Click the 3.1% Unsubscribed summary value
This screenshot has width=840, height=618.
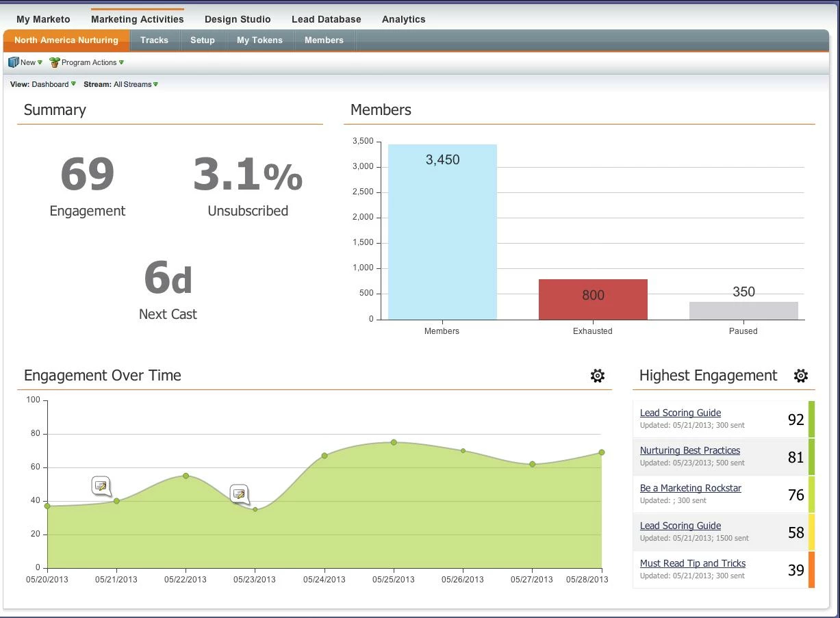coord(248,174)
